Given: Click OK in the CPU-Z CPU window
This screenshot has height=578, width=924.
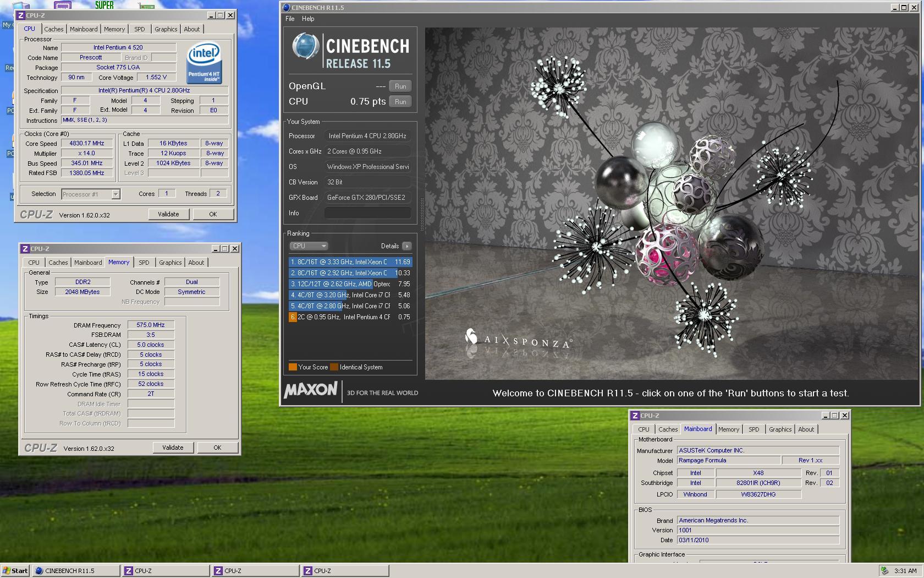Looking at the screenshot, I should point(213,214).
